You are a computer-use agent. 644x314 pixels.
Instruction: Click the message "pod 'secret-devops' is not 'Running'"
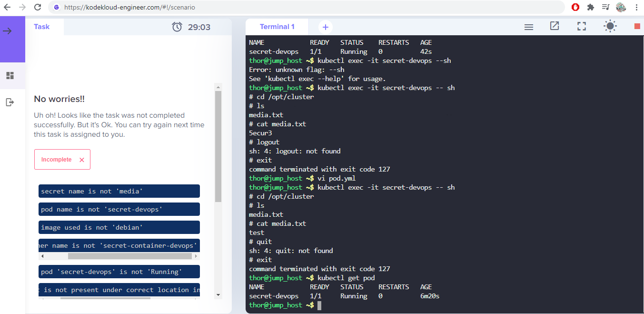coord(119,272)
